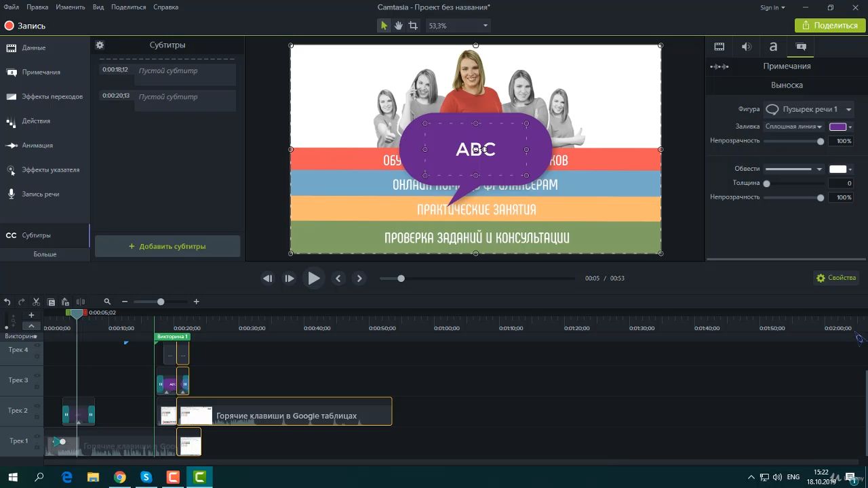Click the purple fill color swatch
Image resolution: width=868 pixels, height=488 pixels.
pos(837,127)
